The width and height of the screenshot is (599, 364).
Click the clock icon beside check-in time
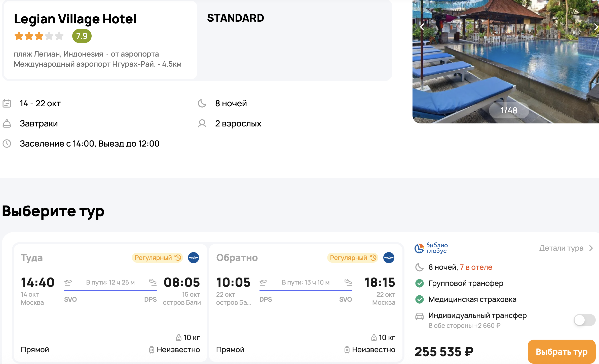(x=7, y=144)
